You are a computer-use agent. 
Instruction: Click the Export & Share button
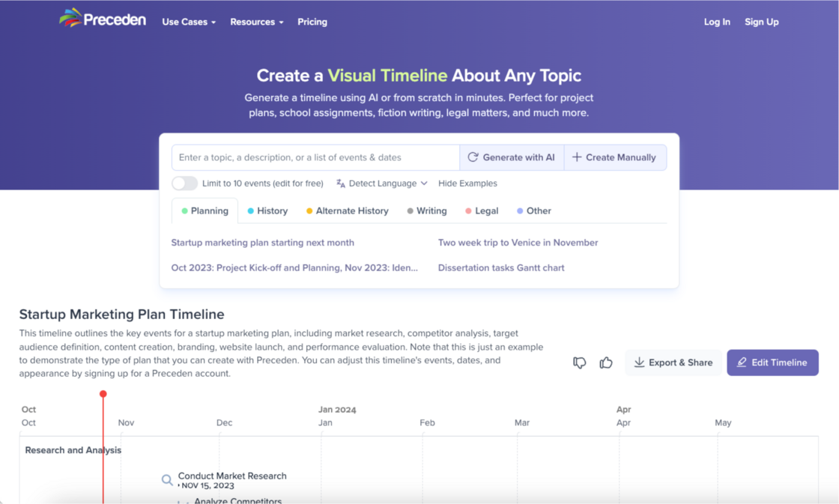click(x=673, y=362)
